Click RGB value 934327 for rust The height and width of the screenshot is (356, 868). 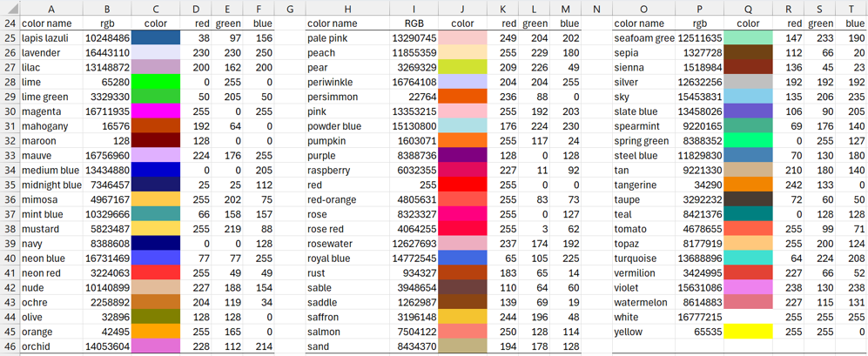pyautogui.click(x=414, y=273)
